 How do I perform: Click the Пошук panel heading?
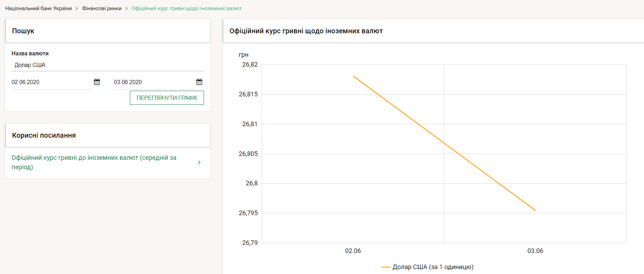23,31
